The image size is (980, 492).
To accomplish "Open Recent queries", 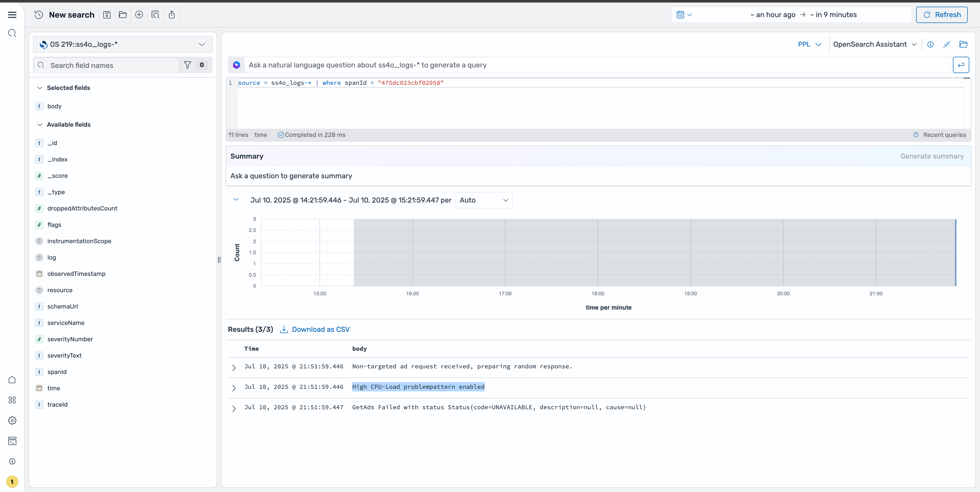I will 940,135.
